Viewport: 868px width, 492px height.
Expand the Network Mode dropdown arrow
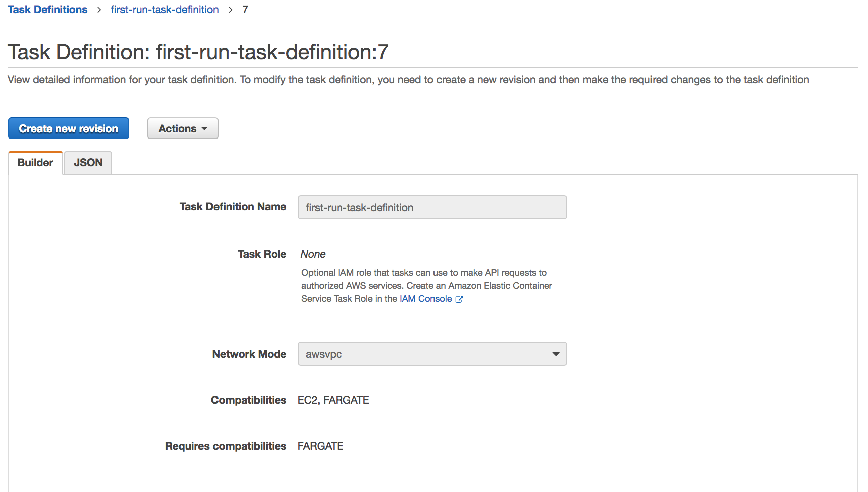click(556, 354)
